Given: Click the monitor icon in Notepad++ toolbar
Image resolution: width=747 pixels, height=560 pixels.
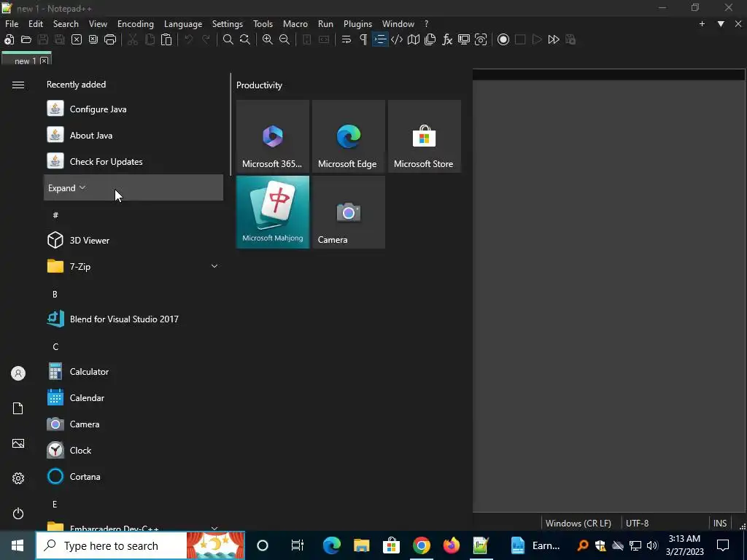Looking at the screenshot, I should [464, 39].
